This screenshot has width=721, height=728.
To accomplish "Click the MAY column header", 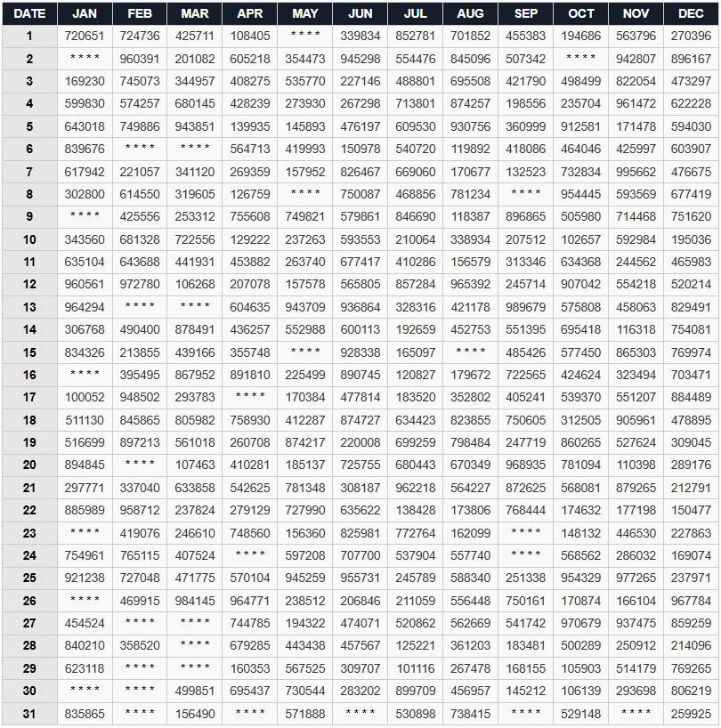I will click(x=305, y=13).
